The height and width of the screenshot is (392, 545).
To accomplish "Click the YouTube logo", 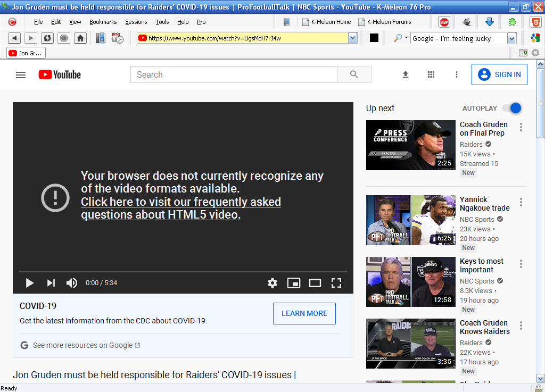I will [x=60, y=74].
